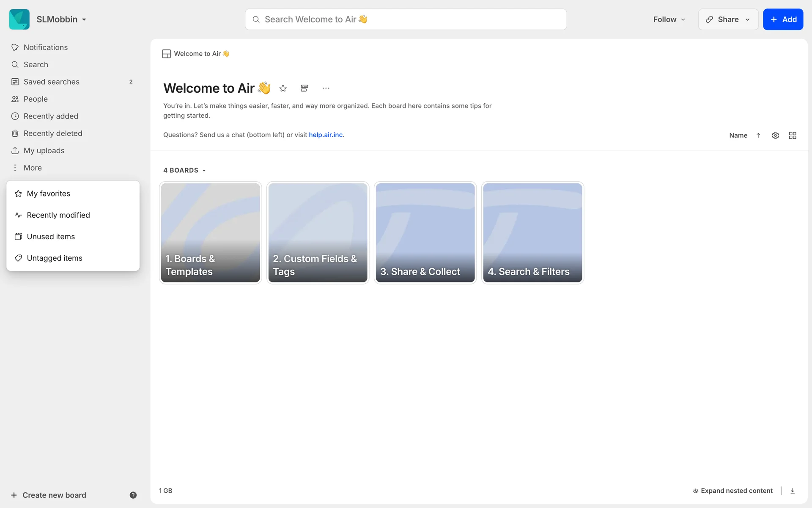Click the download icon at bottom right
812x508 pixels.
point(793,491)
